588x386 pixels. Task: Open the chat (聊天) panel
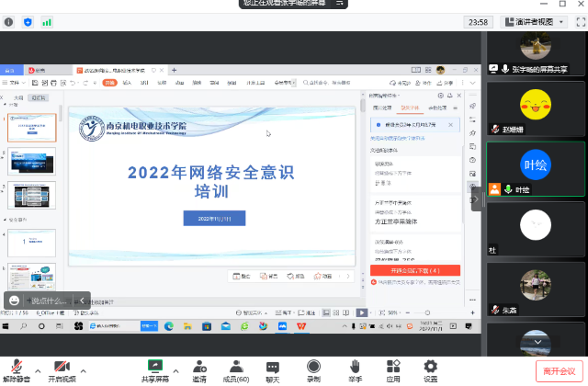(x=273, y=365)
